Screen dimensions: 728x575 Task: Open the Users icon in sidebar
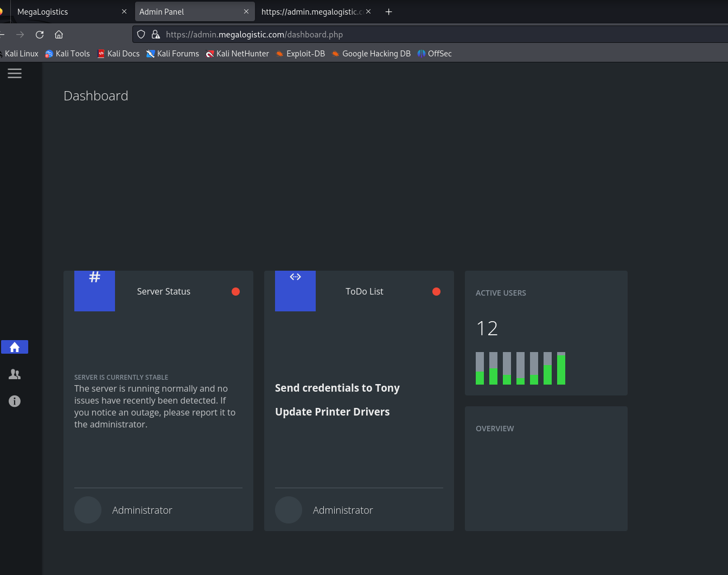[15, 374]
